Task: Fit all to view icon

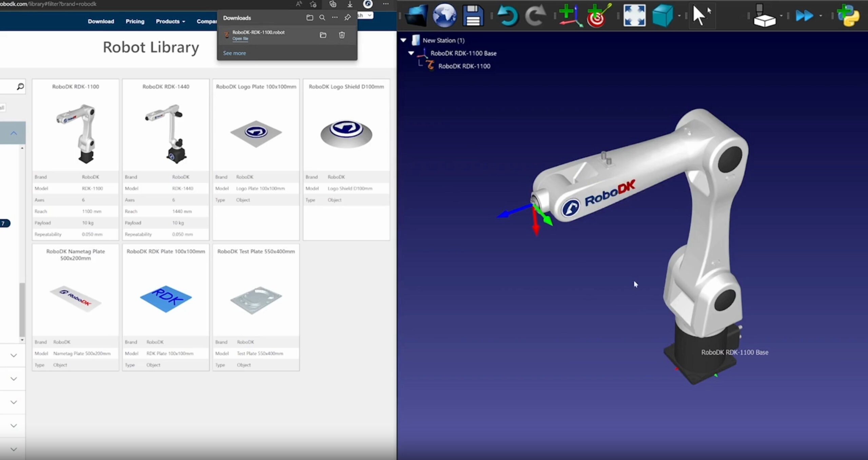Action: click(634, 16)
